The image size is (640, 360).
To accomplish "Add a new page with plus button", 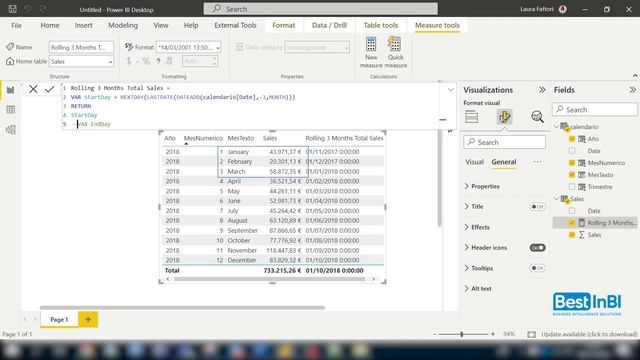I will pyautogui.click(x=88, y=319).
